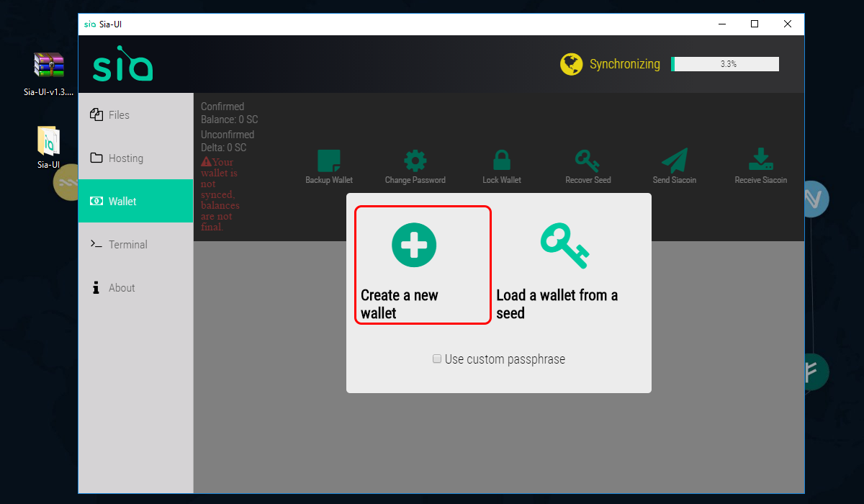Open the About sidebar tab

136,287
